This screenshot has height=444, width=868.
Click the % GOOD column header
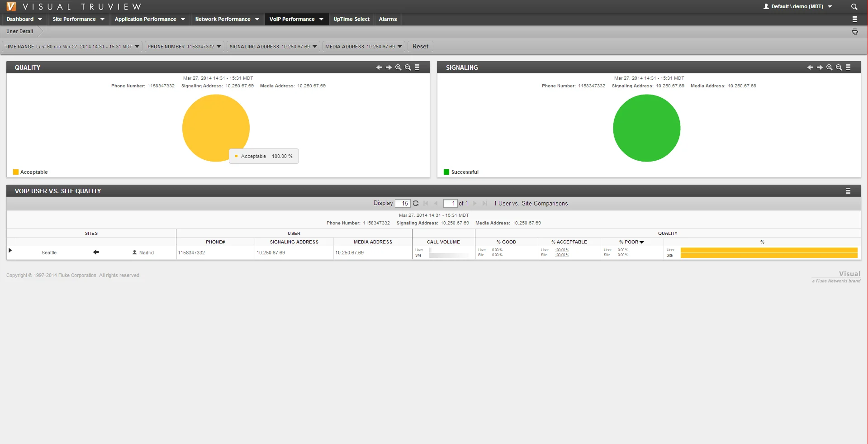pyautogui.click(x=506, y=242)
